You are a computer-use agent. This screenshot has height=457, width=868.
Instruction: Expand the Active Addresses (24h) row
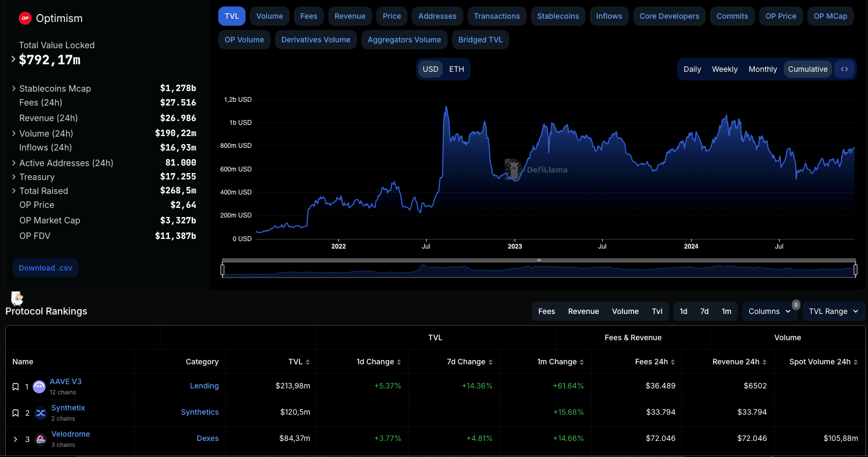point(14,163)
